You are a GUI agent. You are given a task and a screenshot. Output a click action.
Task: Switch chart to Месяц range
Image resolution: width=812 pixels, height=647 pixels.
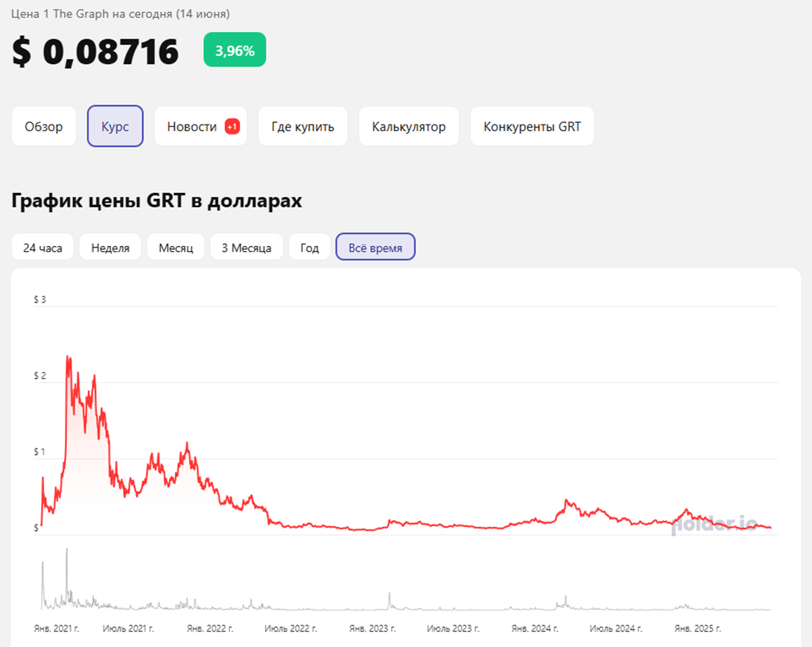tap(176, 247)
